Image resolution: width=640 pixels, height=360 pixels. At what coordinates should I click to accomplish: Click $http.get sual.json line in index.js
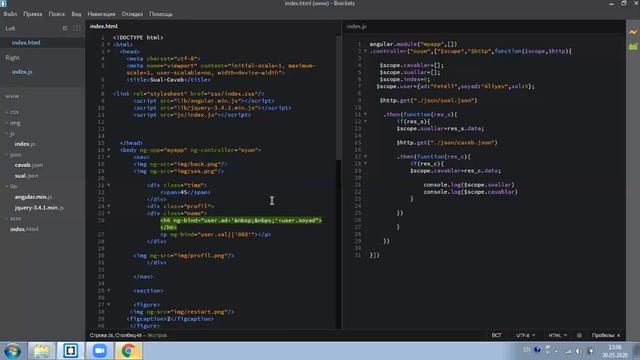point(428,100)
